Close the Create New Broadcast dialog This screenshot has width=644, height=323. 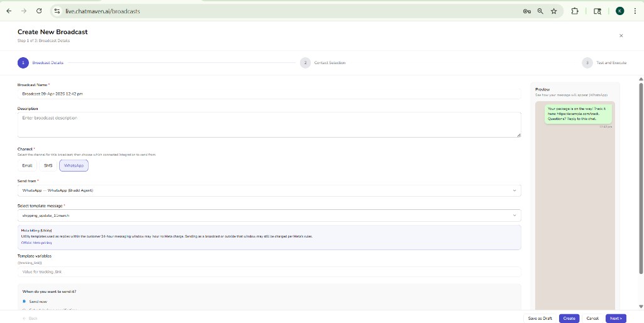pos(621,36)
